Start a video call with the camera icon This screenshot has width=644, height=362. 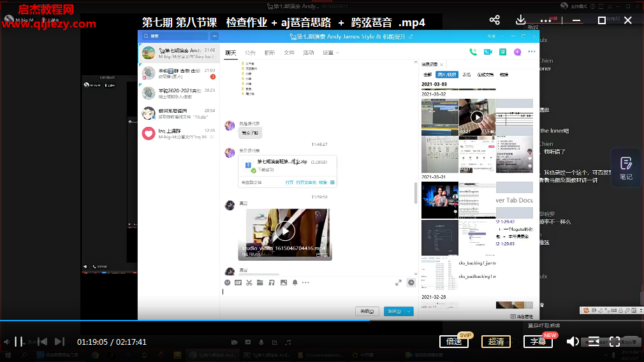tap(488, 52)
